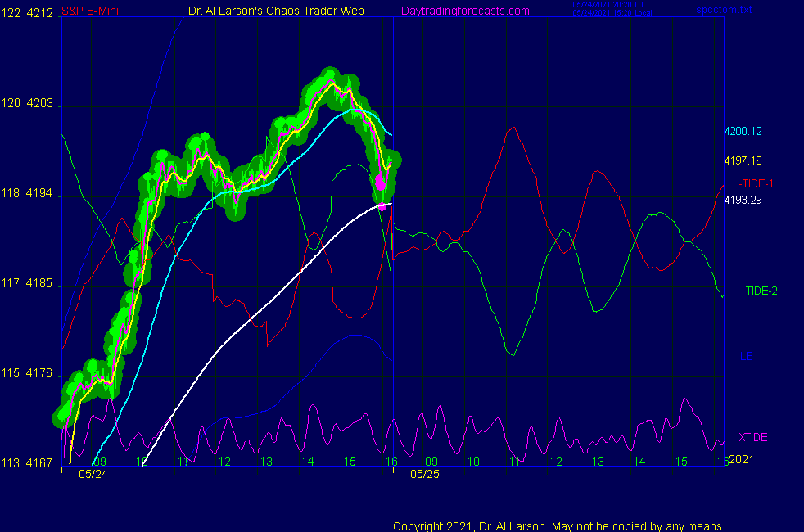
Task: Click the 14 hour label on 05/24
Action: [308, 462]
